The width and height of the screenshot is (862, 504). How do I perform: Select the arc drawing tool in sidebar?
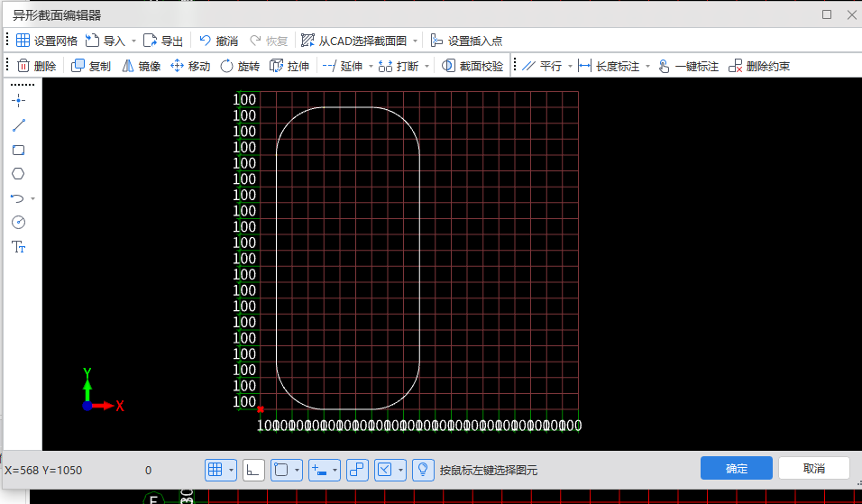coord(18,198)
